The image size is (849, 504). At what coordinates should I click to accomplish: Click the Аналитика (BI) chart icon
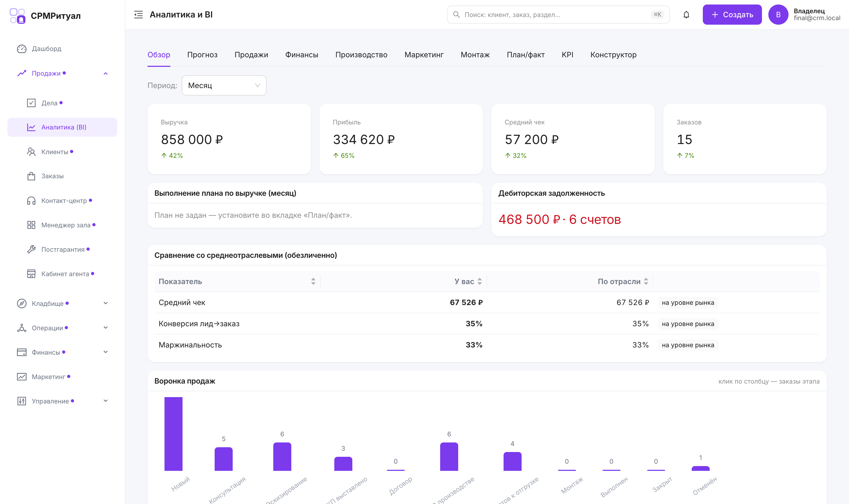pos(31,127)
